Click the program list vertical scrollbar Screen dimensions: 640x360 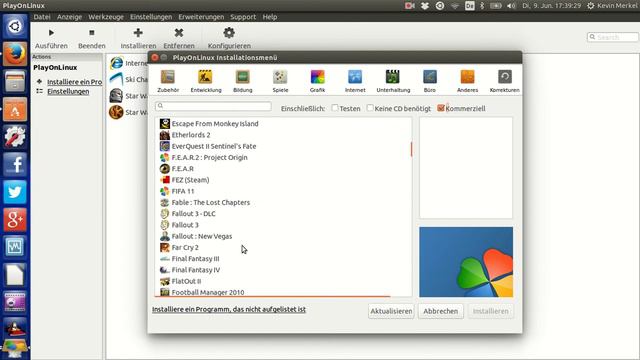tap(411, 149)
